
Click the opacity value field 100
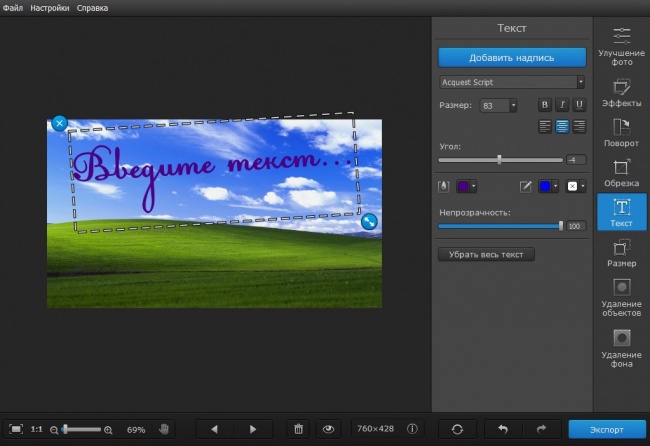(x=576, y=226)
